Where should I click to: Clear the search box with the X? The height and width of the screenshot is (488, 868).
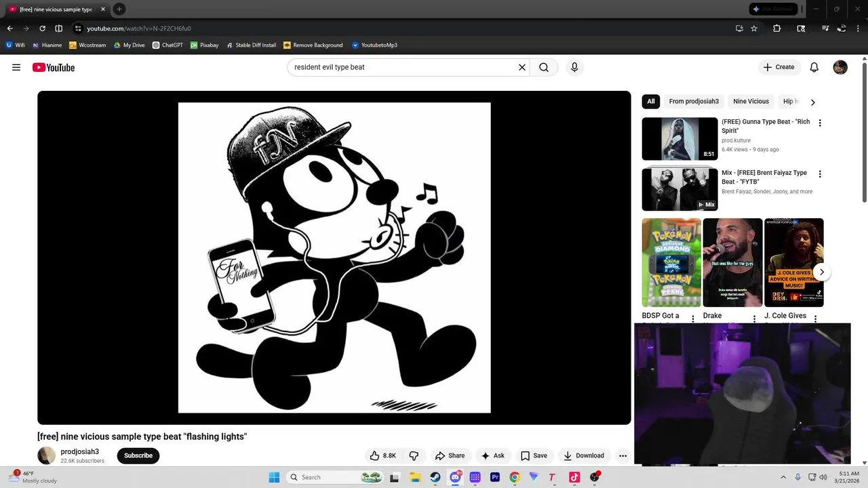(522, 67)
